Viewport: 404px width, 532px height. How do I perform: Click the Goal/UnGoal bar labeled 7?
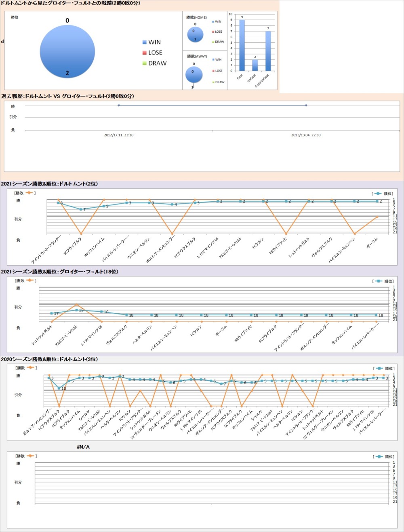[268, 51]
